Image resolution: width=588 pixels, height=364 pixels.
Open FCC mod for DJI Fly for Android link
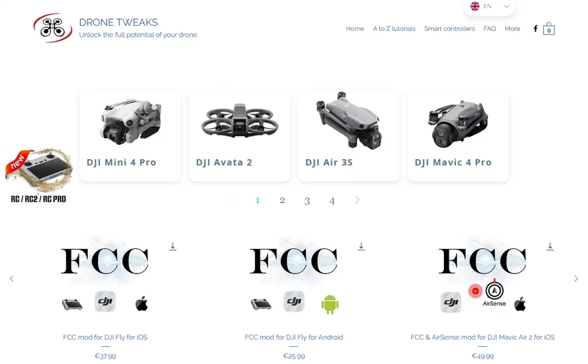coord(293,337)
